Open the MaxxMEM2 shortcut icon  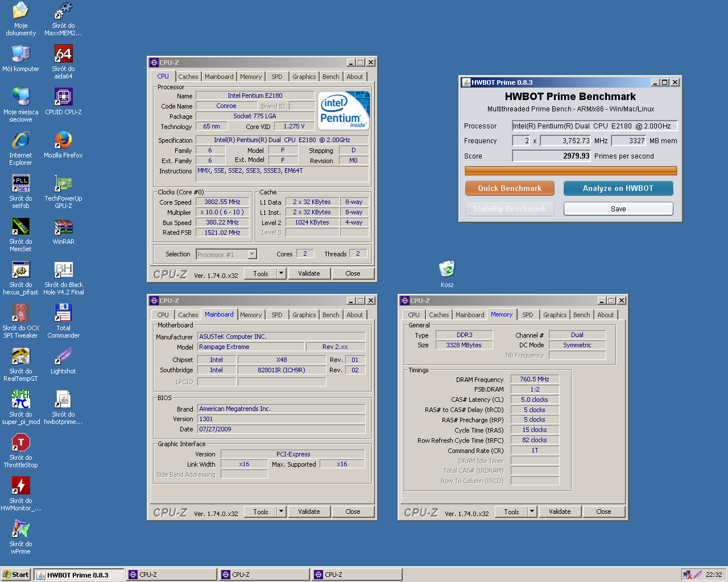click(63, 10)
